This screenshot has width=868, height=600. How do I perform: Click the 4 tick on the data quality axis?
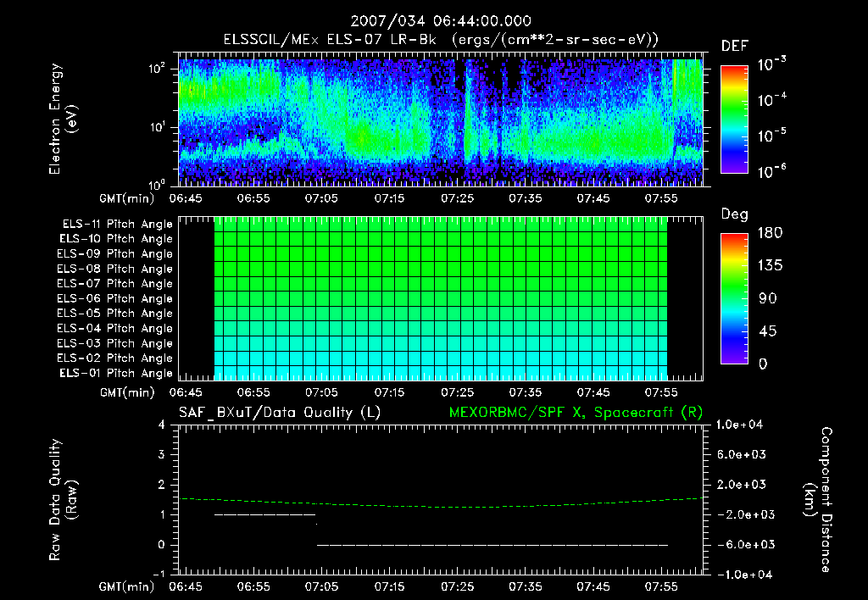click(x=161, y=425)
